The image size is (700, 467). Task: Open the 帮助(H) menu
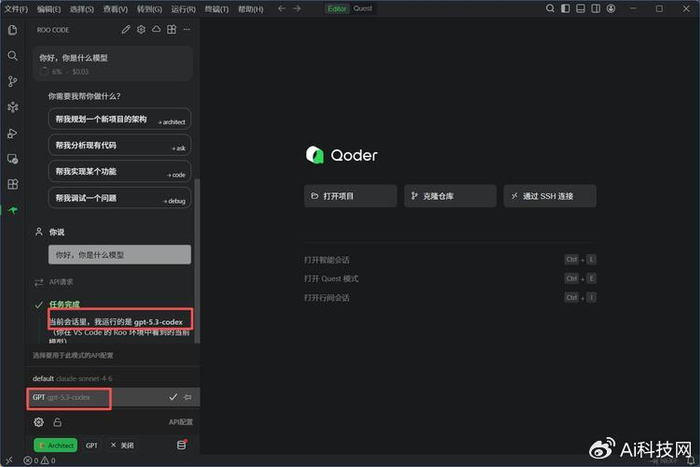click(250, 9)
